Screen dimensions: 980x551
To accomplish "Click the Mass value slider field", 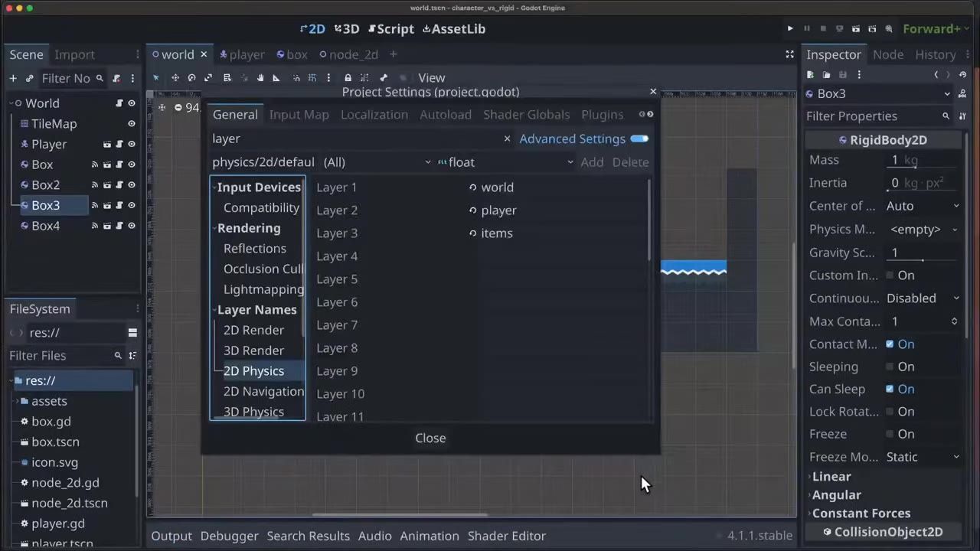I will tap(923, 160).
